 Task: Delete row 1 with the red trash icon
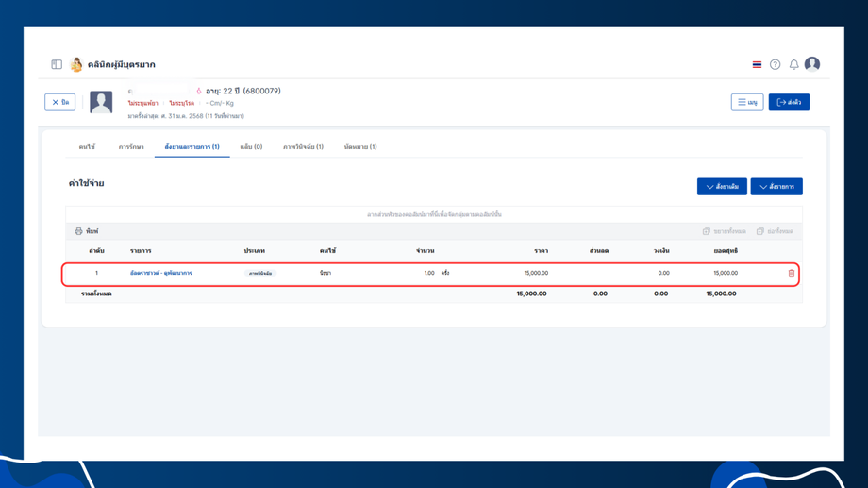[x=791, y=273]
